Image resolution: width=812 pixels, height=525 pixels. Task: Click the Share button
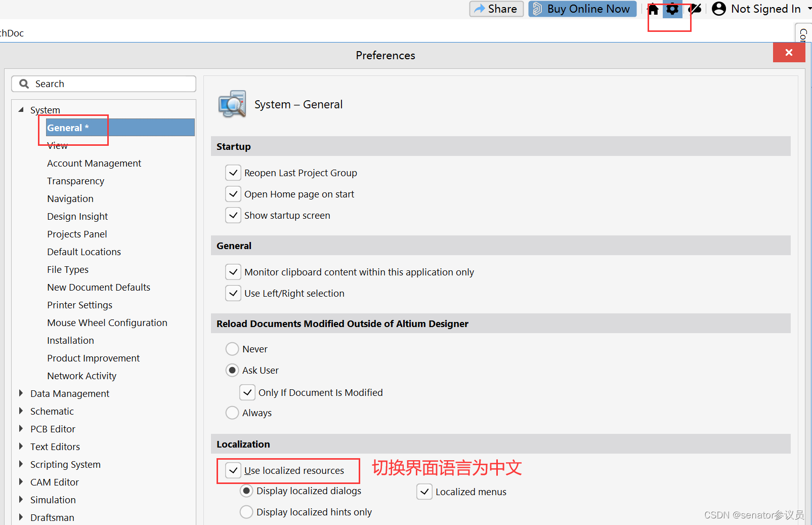coord(496,9)
